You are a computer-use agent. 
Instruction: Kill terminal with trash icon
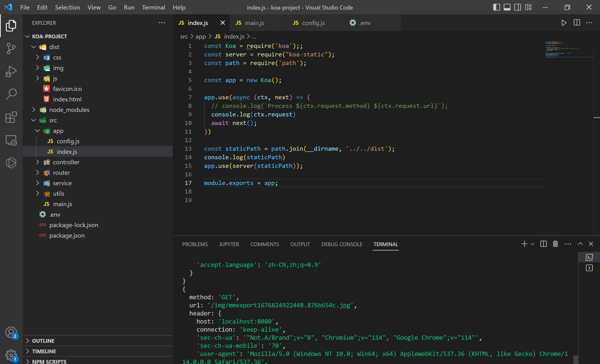(x=555, y=244)
